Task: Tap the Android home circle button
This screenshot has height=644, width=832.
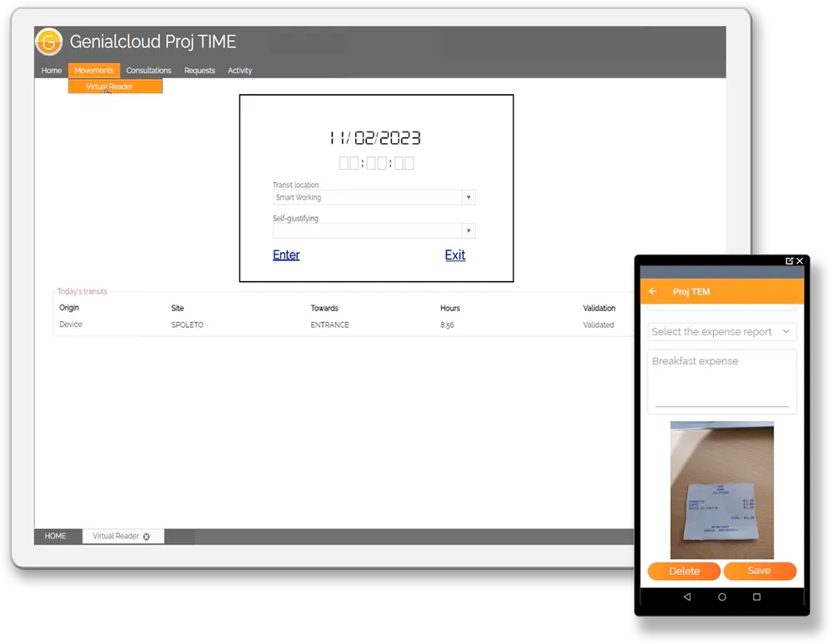Action: point(721,597)
